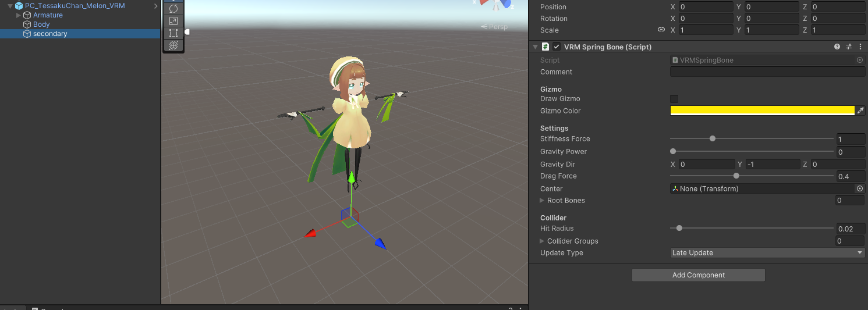Expand the Armature hierarchy item
The image size is (868, 310).
click(19, 15)
